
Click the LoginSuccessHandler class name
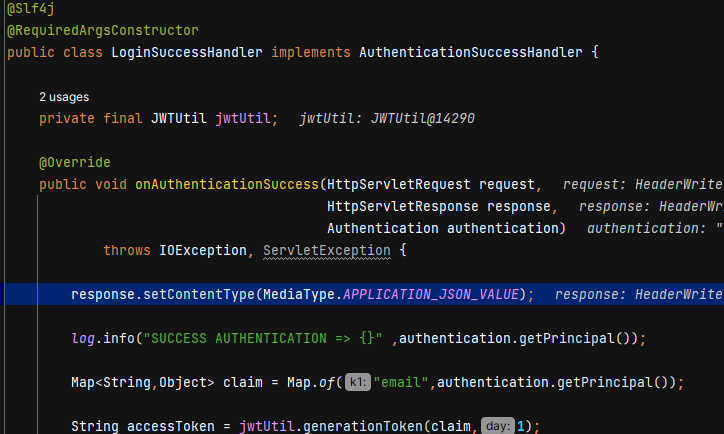(x=187, y=52)
